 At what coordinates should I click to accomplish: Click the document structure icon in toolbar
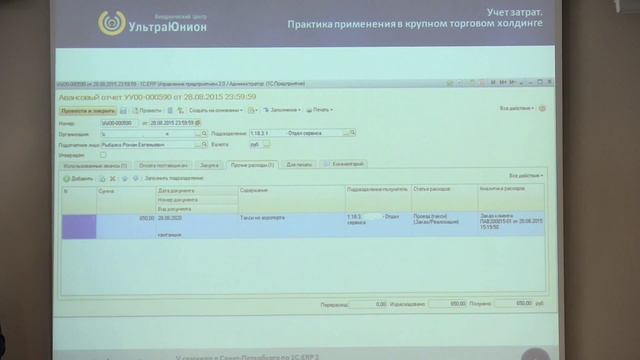[x=180, y=110]
